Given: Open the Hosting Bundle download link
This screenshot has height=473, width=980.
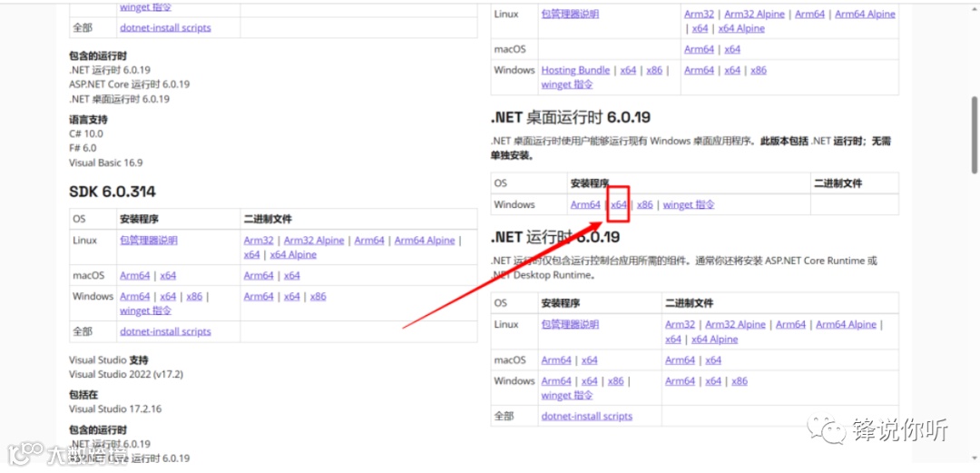Looking at the screenshot, I should click(x=575, y=70).
